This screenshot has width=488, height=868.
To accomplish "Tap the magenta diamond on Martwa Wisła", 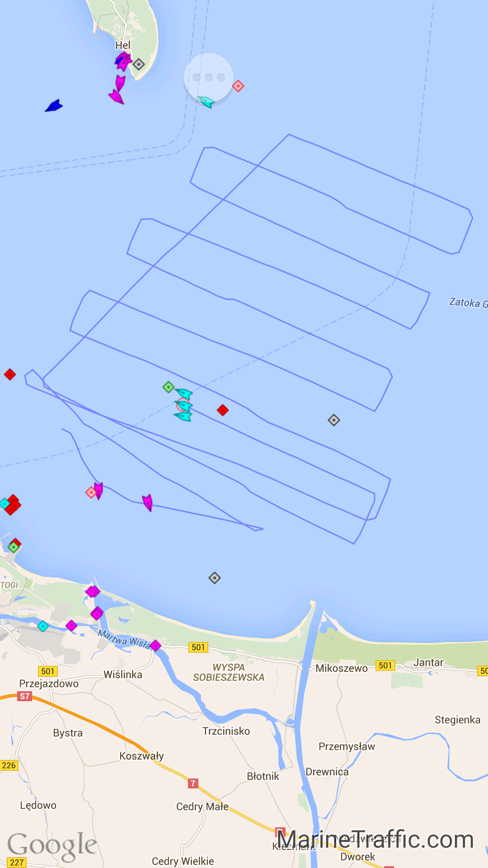I will tap(155, 646).
